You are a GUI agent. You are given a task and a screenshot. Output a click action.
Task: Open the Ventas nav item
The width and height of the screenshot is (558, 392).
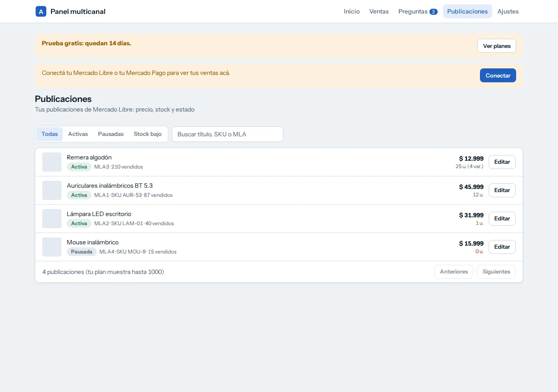click(x=379, y=11)
